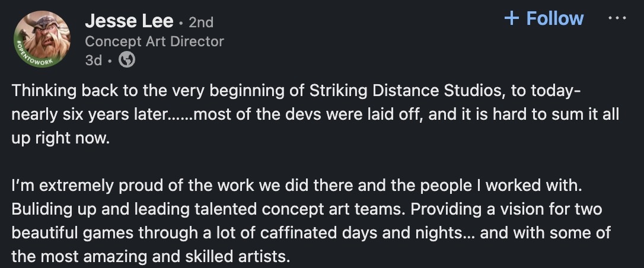This screenshot has width=644, height=268.
Task: Click the plus icon beside Follow
Action: coord(511,18)
